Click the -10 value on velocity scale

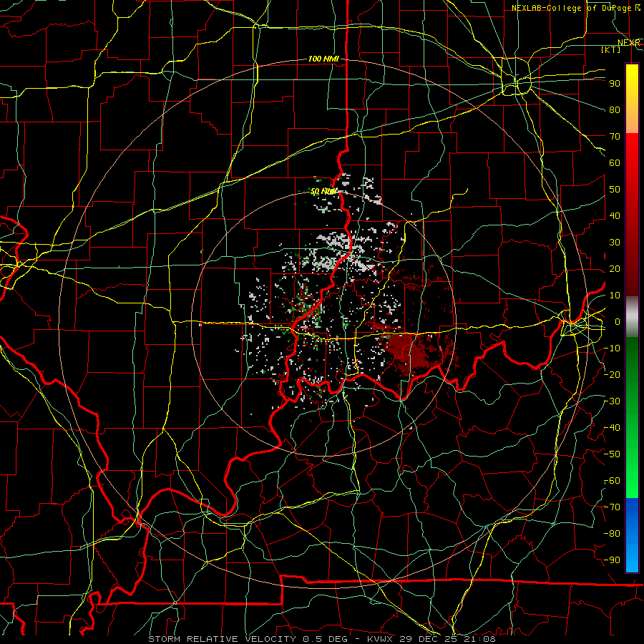tap(612, 348)
